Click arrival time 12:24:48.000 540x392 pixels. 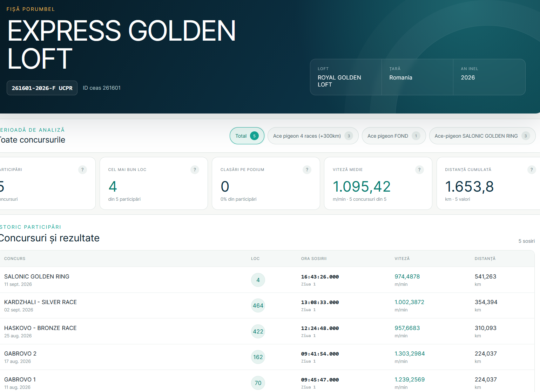320,328
